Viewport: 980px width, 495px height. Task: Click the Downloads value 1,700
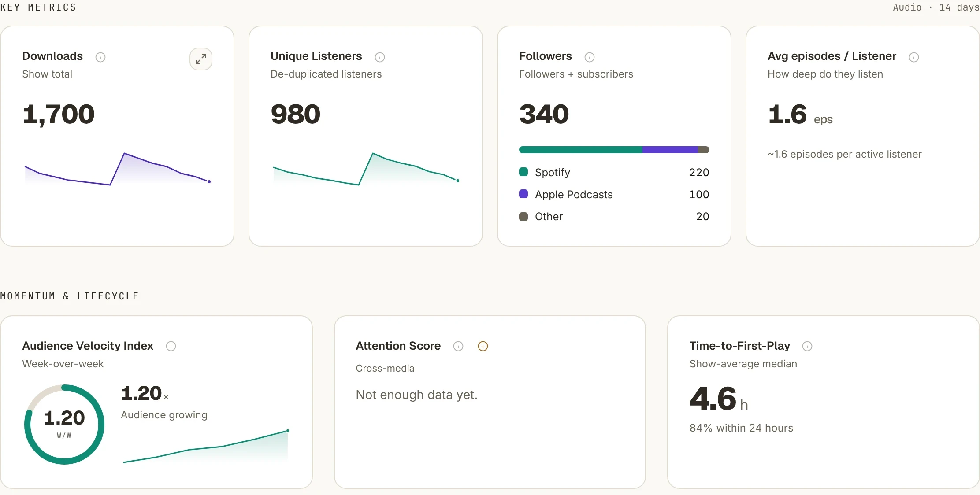pyautogui.click(x=59, y=114)
